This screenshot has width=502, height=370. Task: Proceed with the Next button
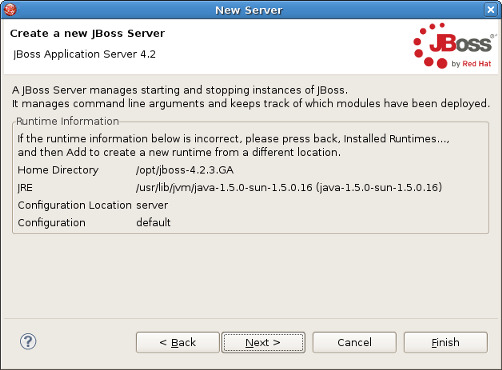tap(263, 342)
